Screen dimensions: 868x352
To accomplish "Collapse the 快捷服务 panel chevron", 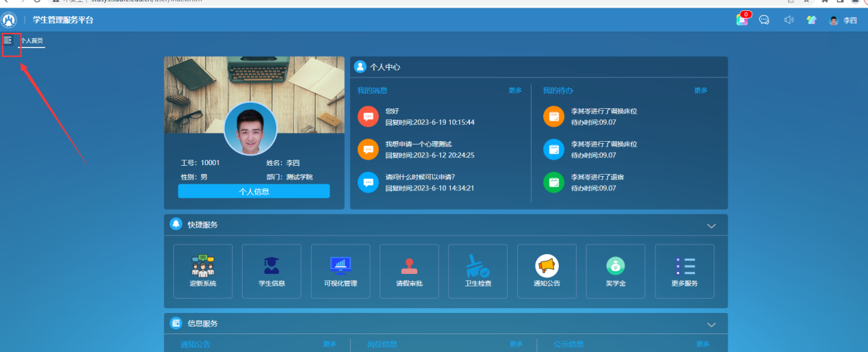I will click(711, 225).
